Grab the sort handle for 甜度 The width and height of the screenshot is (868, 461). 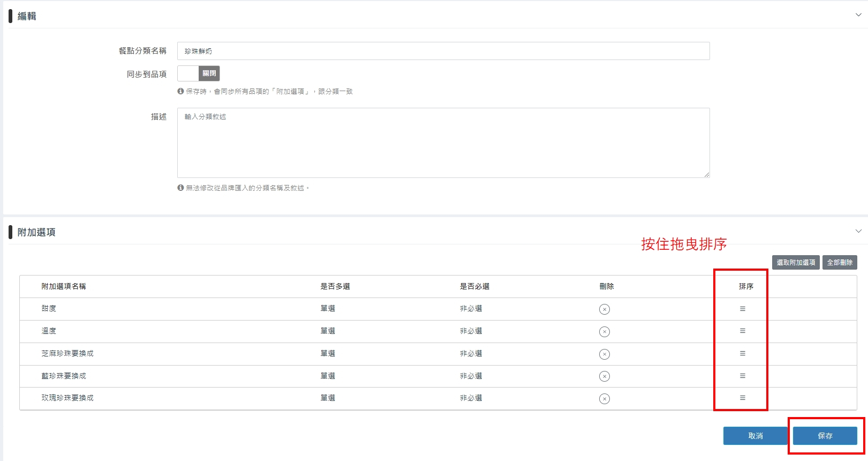click(x=742, y=309)
